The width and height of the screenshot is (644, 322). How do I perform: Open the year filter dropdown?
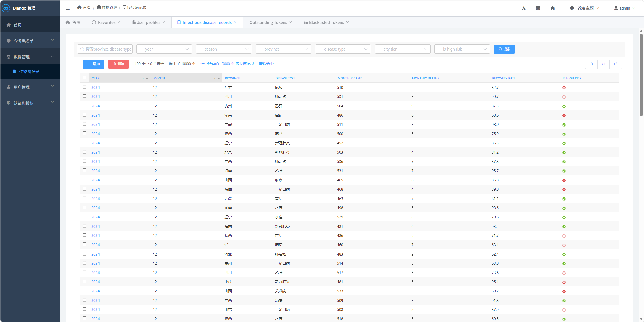(x=164, y=49)
